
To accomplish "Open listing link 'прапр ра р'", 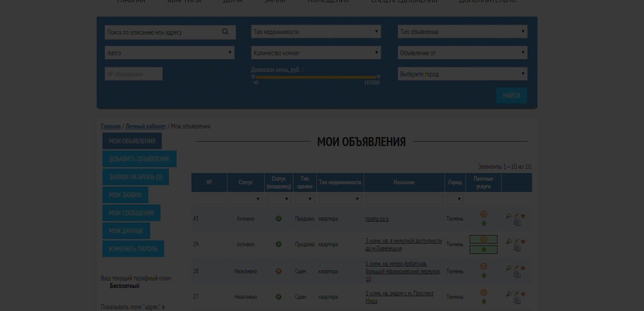I will [377, 219].
